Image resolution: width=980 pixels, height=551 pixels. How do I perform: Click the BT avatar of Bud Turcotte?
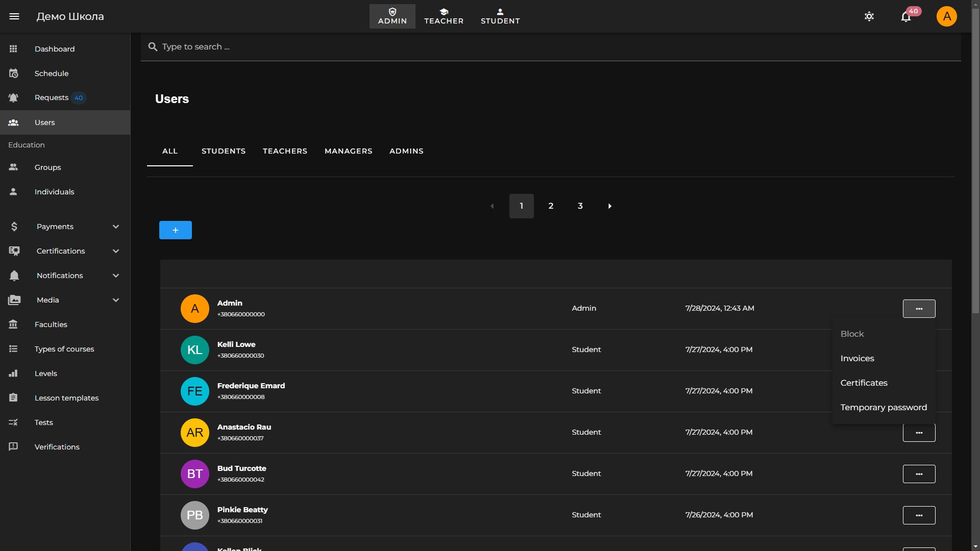[x=195, y=474]
